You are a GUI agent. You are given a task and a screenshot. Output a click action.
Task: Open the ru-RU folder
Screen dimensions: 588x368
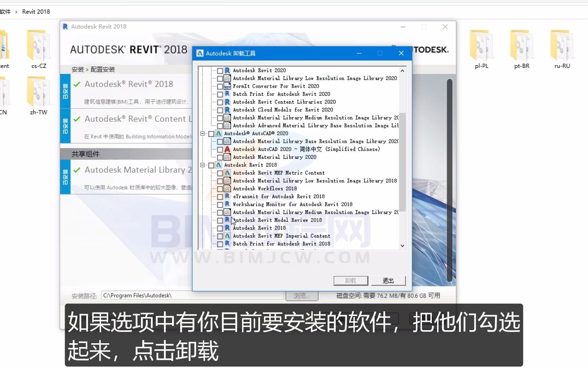click(x=562, y=50)
